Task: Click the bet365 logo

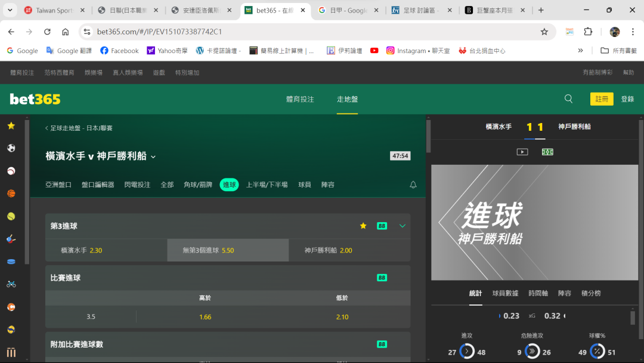Action: [x=35, y=99]
